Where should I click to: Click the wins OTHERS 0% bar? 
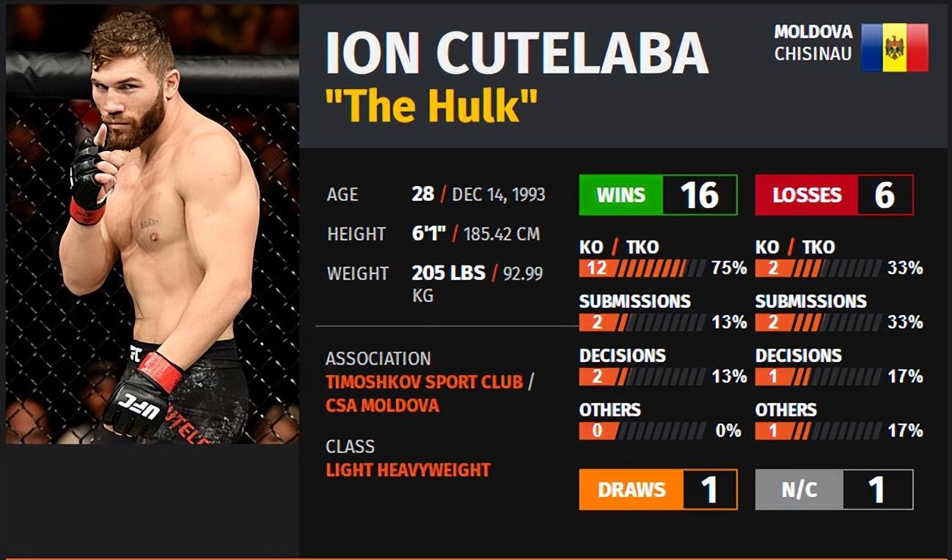point(642,431)
